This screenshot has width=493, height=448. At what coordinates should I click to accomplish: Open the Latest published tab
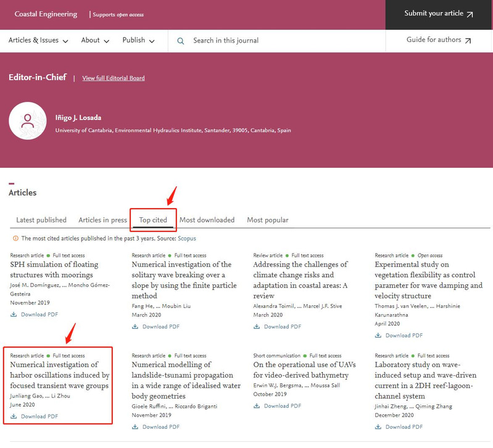41,220
